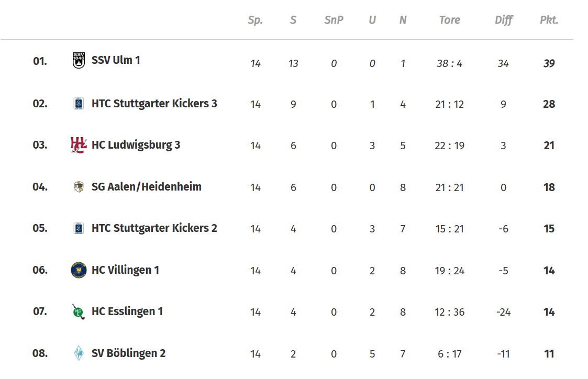588x379 pixels.
Task: Click the HC Villingen 1 round emblem
Action: [x=79, y=270]
